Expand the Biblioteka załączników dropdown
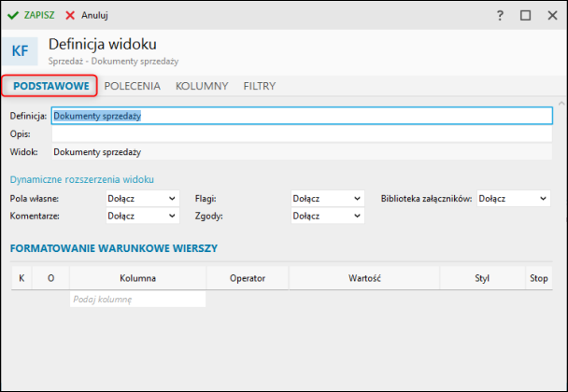 coord(513,199)
